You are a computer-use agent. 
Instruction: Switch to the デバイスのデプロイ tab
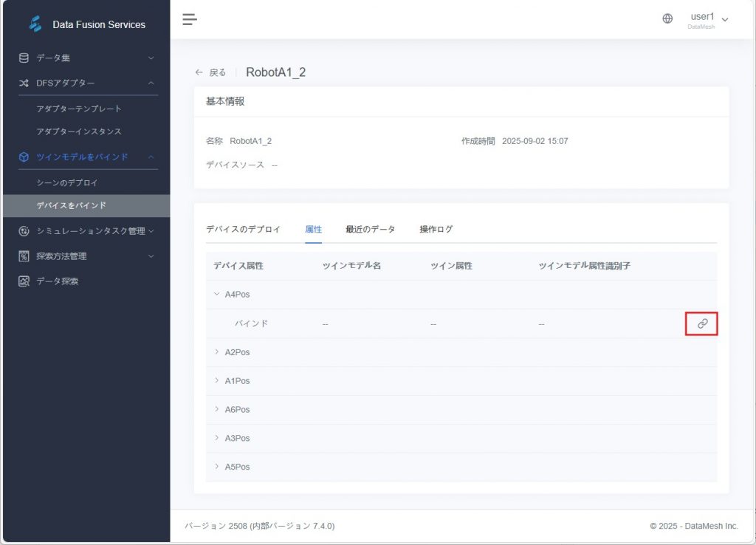pyautogui.click(x=243, y=229)
